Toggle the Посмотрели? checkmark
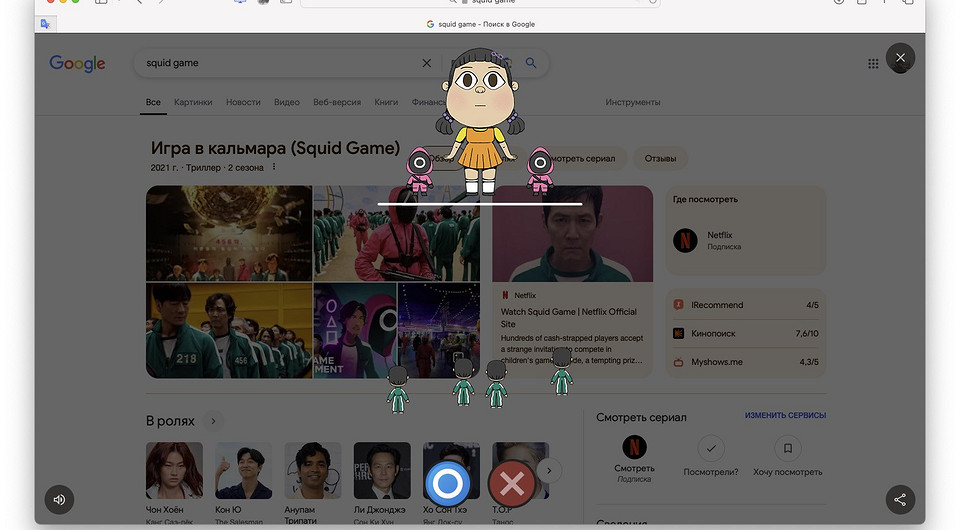This screenshot has height=530, width=960. (x=711, y=447)
